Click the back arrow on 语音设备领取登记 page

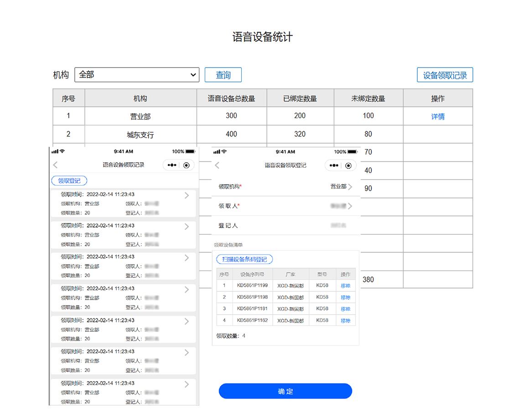217,166
